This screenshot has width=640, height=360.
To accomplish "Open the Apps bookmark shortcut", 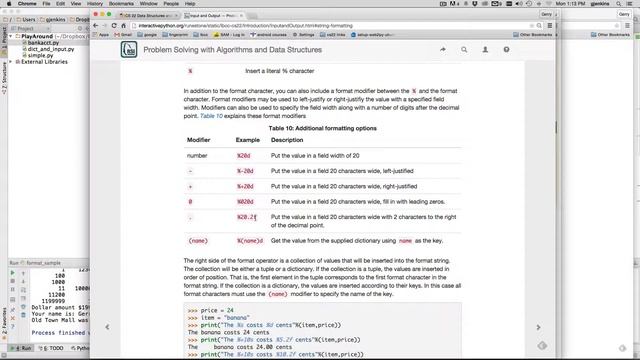I will [101, 35].
